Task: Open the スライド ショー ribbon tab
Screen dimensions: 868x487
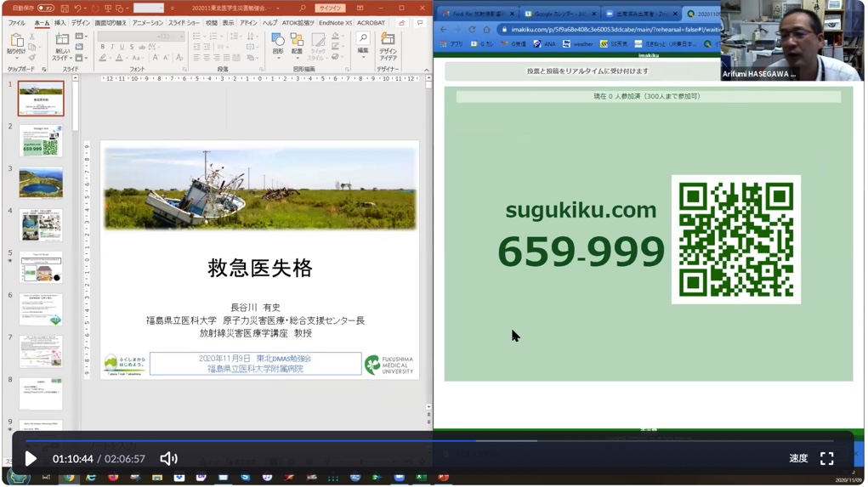Action: pyautogui.click(x=184, y=23)
